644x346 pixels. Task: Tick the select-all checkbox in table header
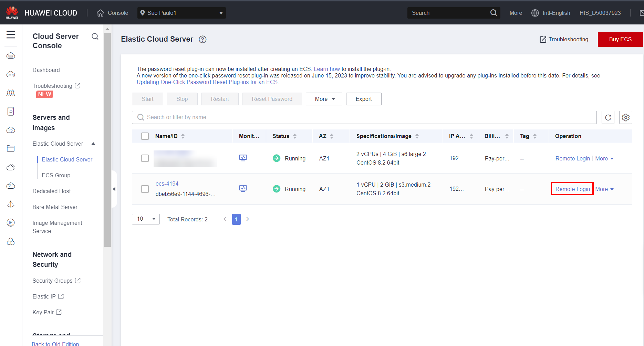tap(145, 136)
